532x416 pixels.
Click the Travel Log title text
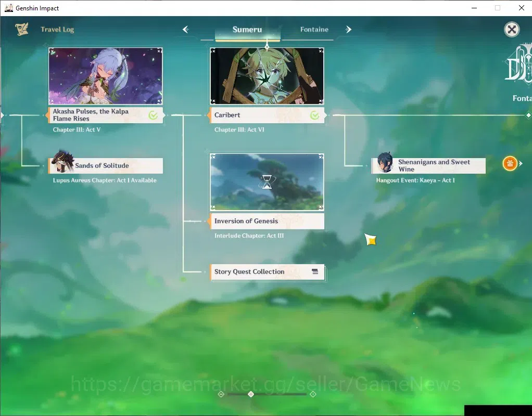pos(57,30)
